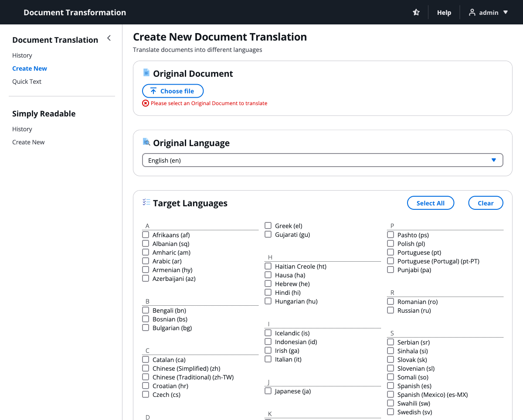Collapse the Document Translation sidebar panel
The width and height of the screenshot is (523, 420).
[x=109, y=38]
